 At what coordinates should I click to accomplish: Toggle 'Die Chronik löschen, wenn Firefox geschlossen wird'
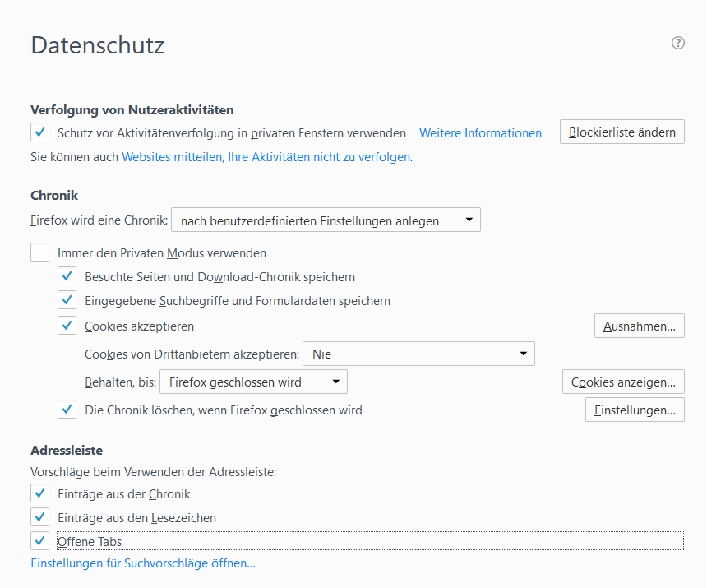pos(67,410)
